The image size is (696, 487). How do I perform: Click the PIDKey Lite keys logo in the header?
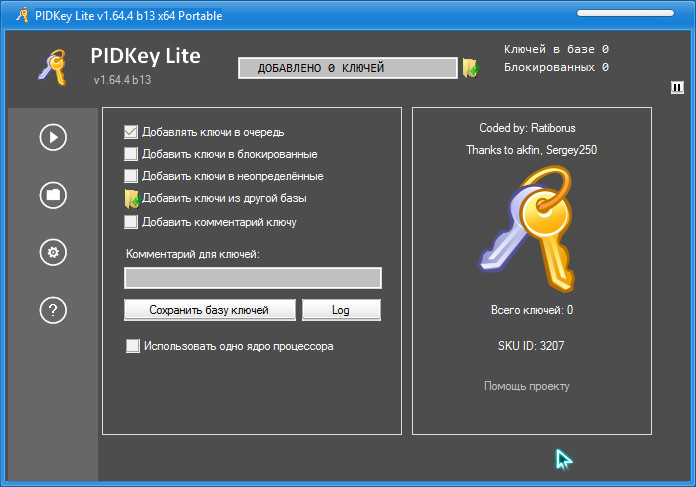click(50, 67)
